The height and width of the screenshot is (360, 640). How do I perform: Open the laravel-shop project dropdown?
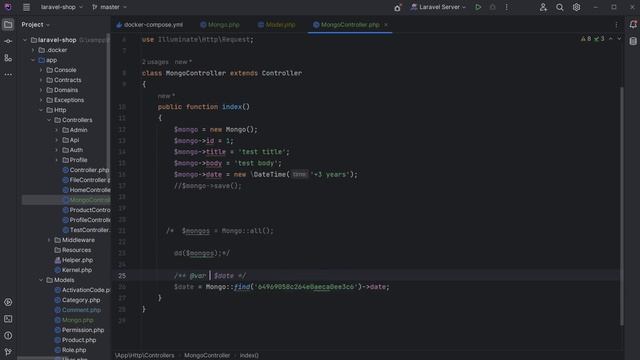(x=62, y=7)
